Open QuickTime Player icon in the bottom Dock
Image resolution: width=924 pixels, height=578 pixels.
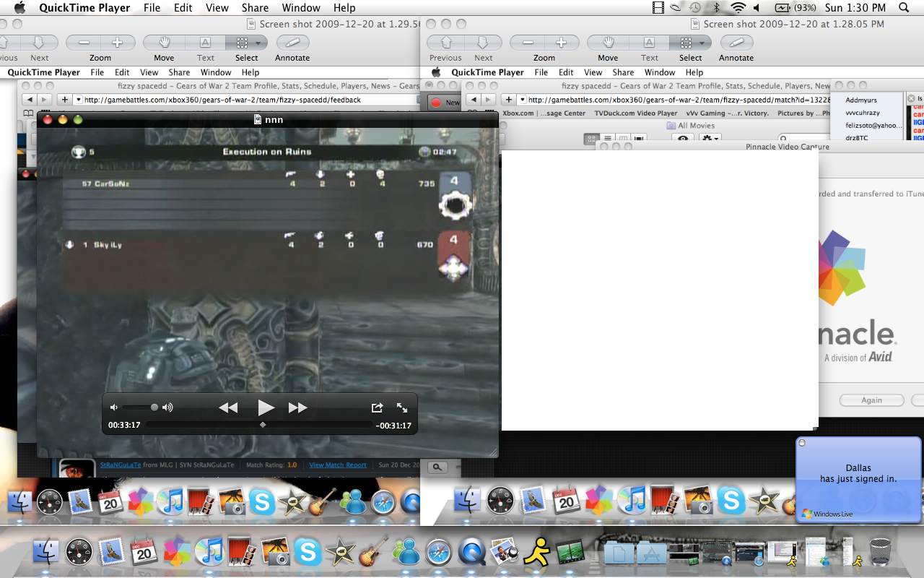click(473, 553)
